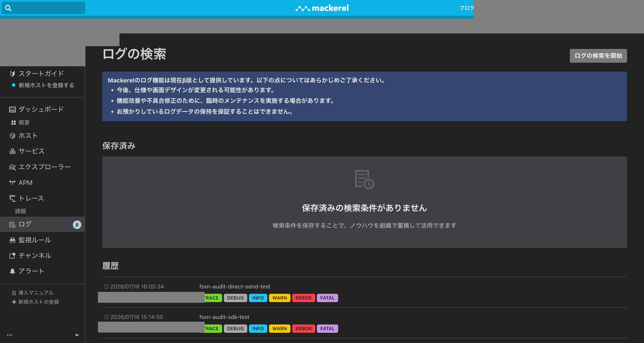The height and width of the screenshot is (343, 644).
Task: Click the ブログ link in header
Action: tap(467, 8)
